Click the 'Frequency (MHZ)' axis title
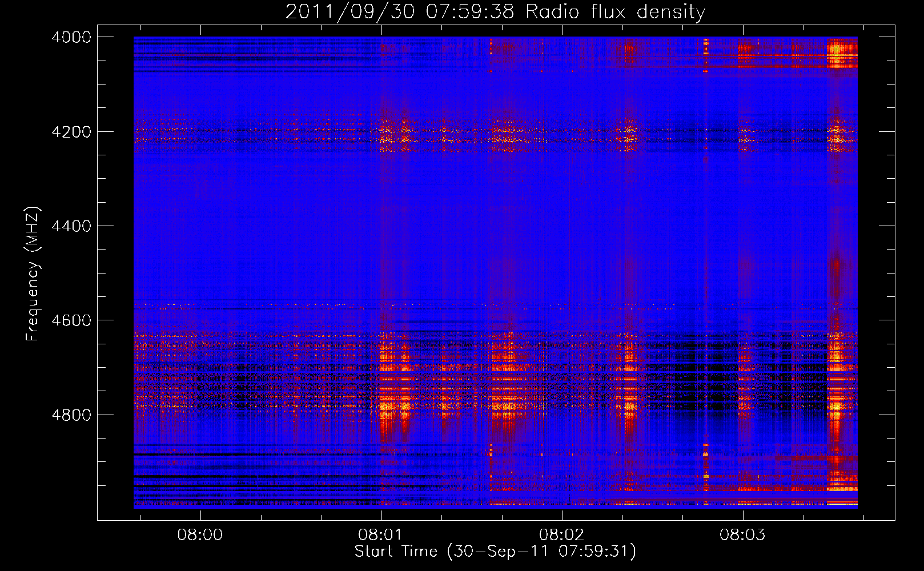924x571 pixels. tap(33, 274)
